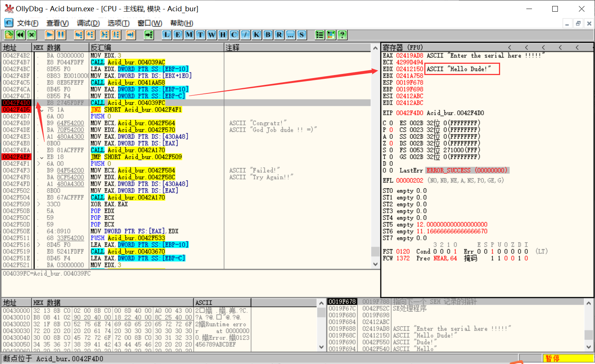Toggle the C flag value
Viewport: 595px width, 364px height.
pyautogui.click(x=391, y=123)
